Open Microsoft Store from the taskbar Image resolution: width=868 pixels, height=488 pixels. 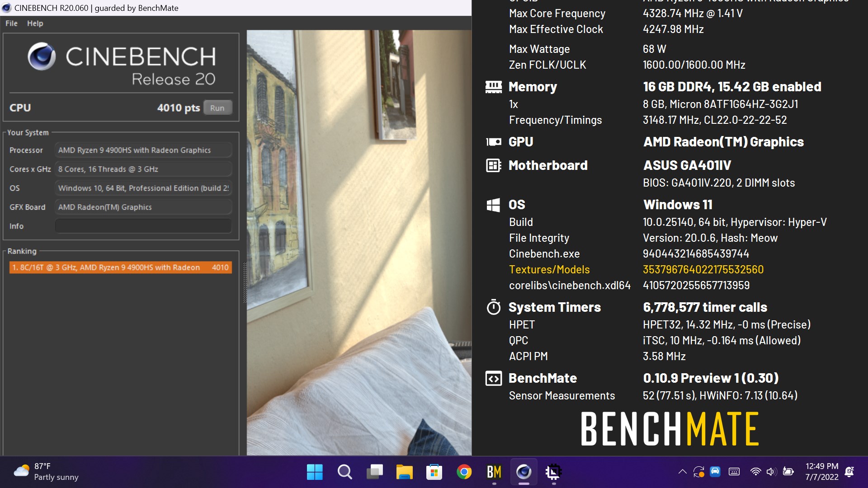434,472
